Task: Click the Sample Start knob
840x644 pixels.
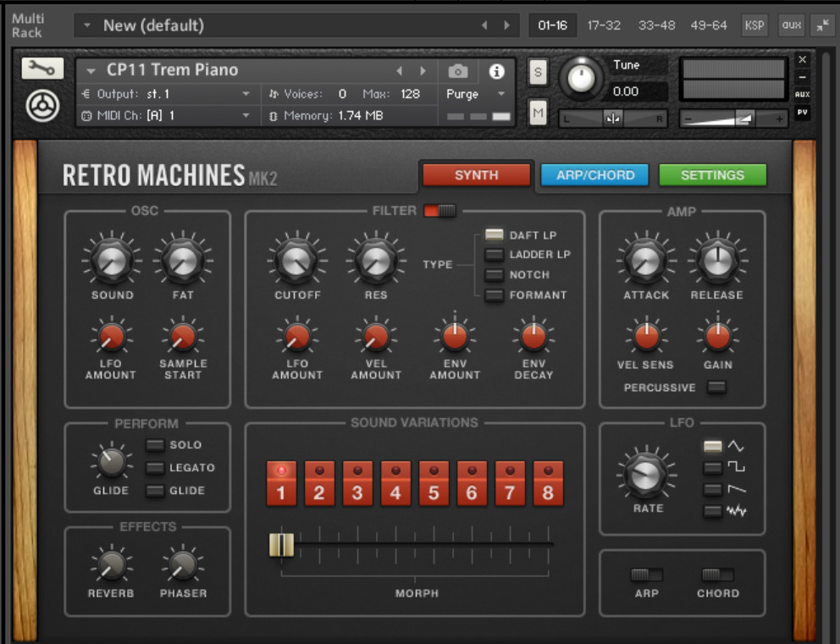Action: (183, 338)
